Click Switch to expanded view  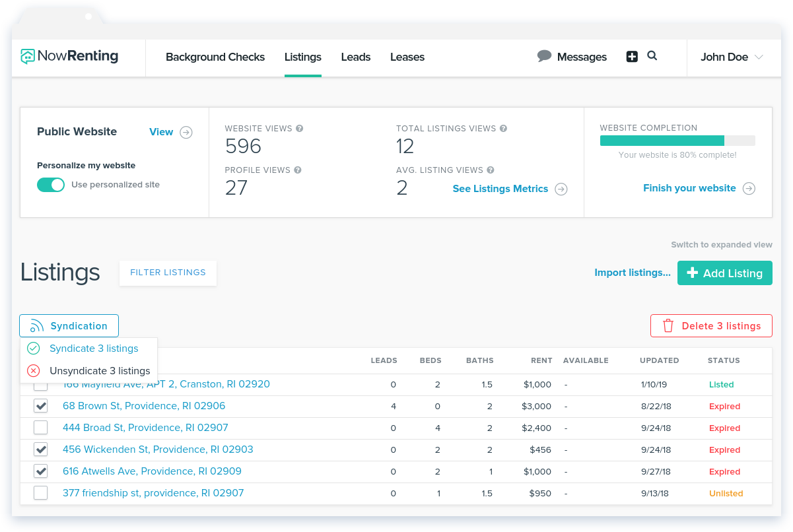click(x=722, y=245)
